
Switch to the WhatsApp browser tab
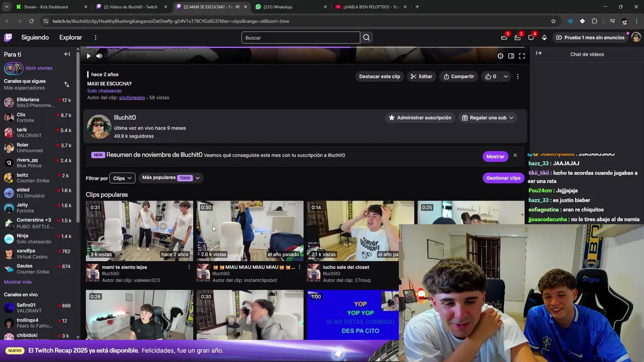pos(291,7)
